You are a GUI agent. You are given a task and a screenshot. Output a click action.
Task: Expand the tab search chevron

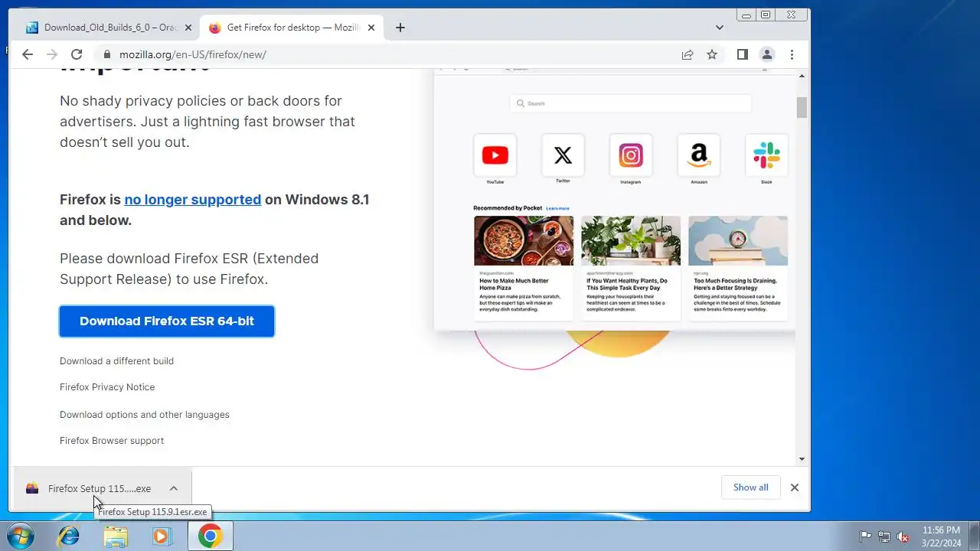(720, 28)
